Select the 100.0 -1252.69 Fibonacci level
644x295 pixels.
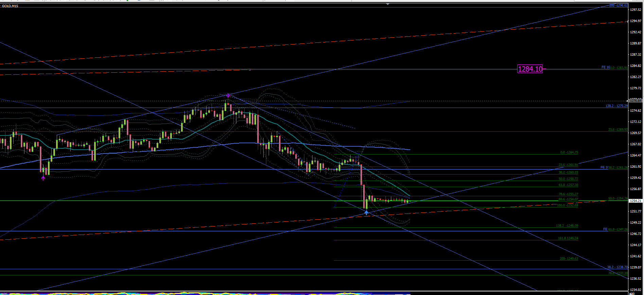[x=567, y=205]
